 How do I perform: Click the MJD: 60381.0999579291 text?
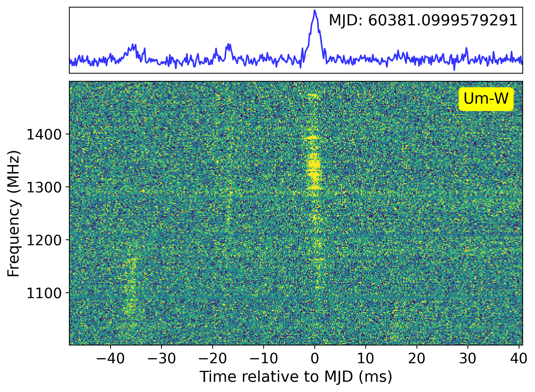[x=423, y=20]
